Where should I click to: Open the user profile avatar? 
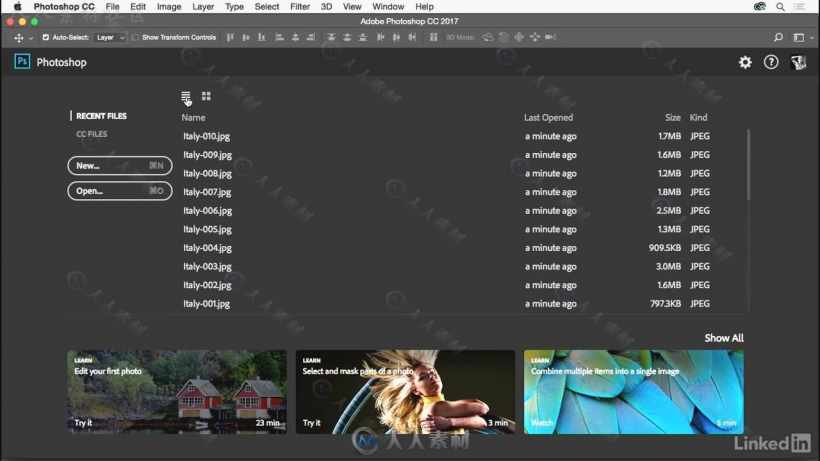point(798,62)
